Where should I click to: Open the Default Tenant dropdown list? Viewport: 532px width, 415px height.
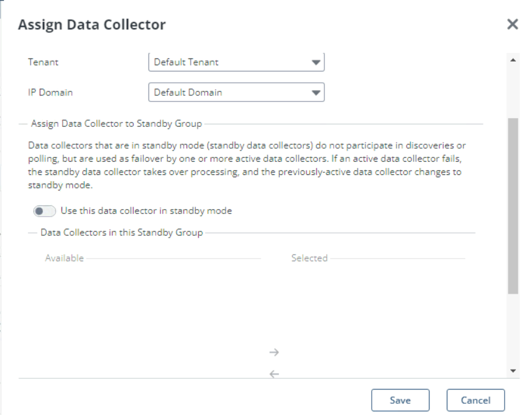pyautogui.click(x=236, y=62)
